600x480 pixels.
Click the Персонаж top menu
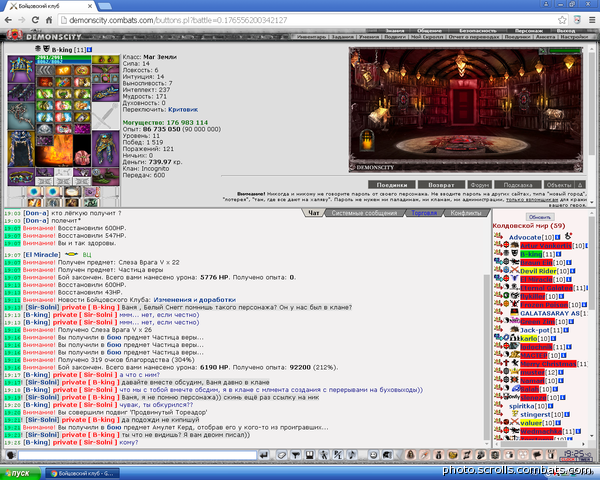tap(529, 31)
